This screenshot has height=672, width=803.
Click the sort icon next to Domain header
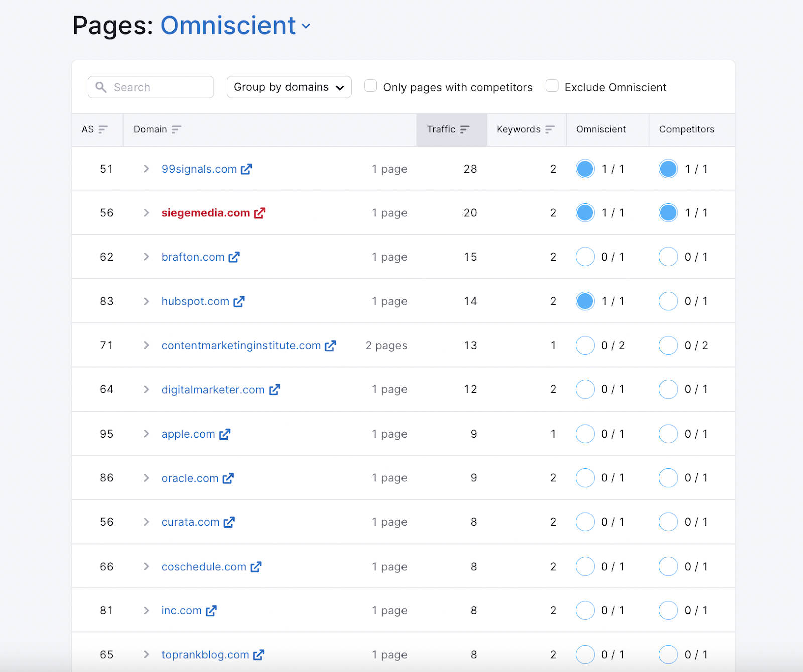(x=176, y=129)
